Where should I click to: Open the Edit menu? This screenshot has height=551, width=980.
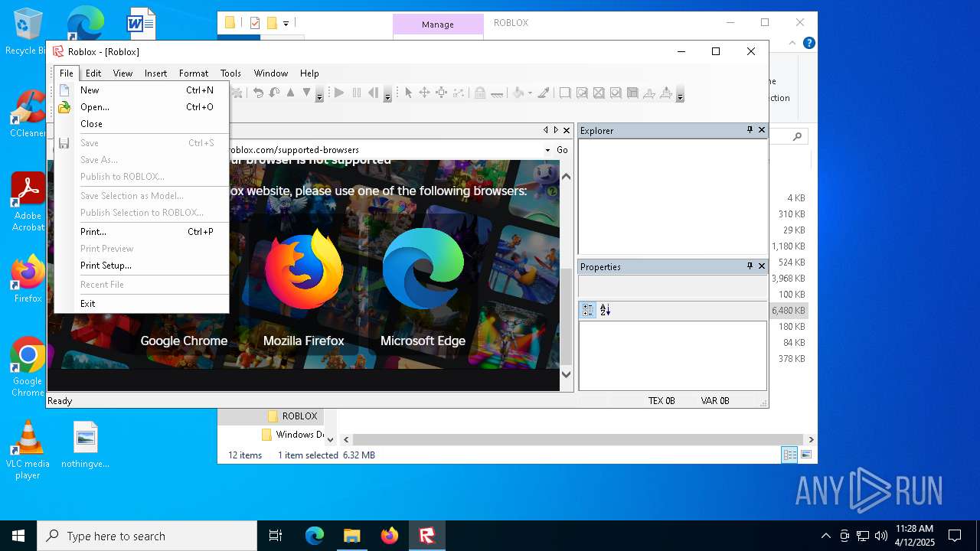point(93,73)
